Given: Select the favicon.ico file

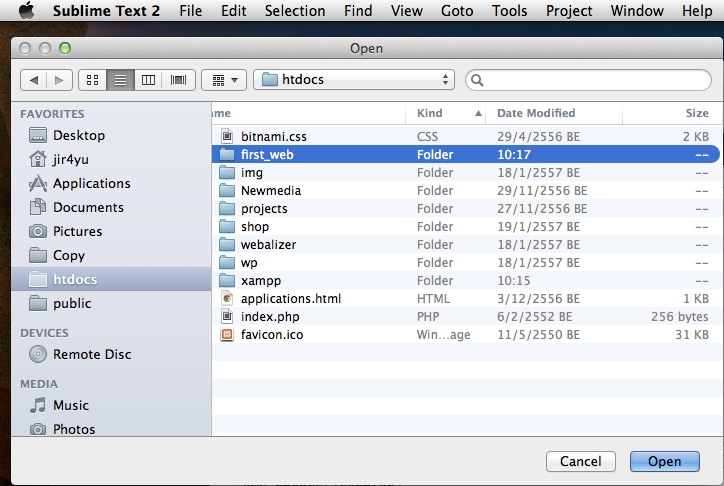Looking at the screenshot, I should tap(466, 335).
